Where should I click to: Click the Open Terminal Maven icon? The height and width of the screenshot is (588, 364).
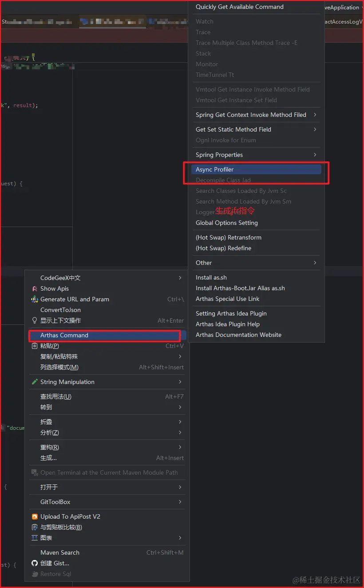[35, 472]
